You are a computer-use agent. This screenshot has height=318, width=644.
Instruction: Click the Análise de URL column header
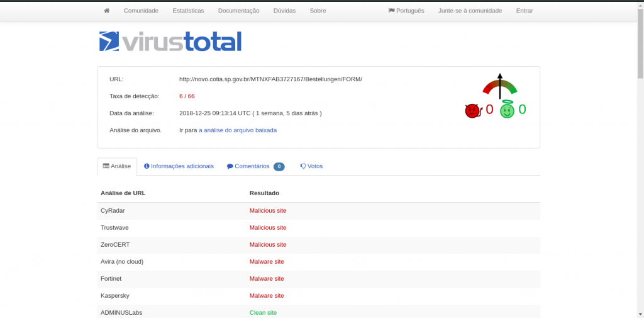123,193
